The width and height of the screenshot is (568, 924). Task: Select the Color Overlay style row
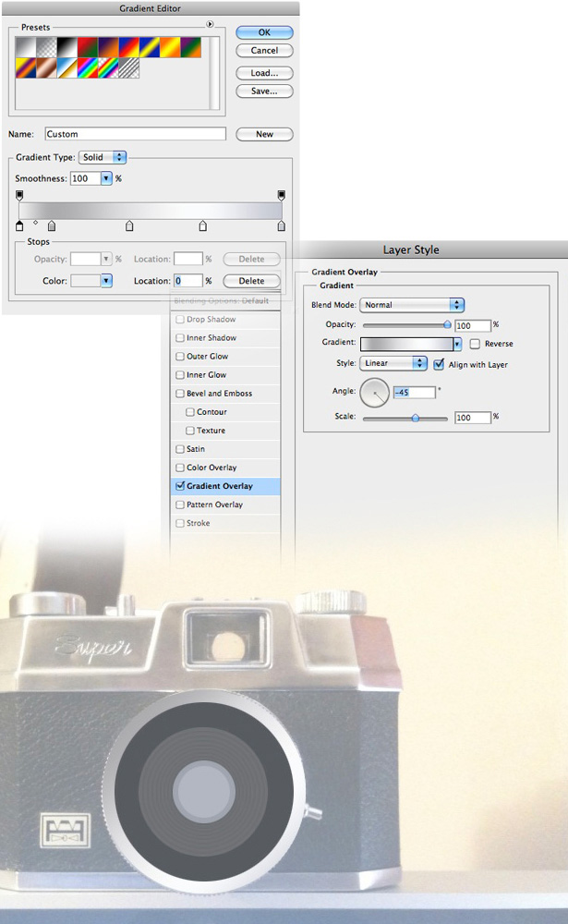(225, 468)
